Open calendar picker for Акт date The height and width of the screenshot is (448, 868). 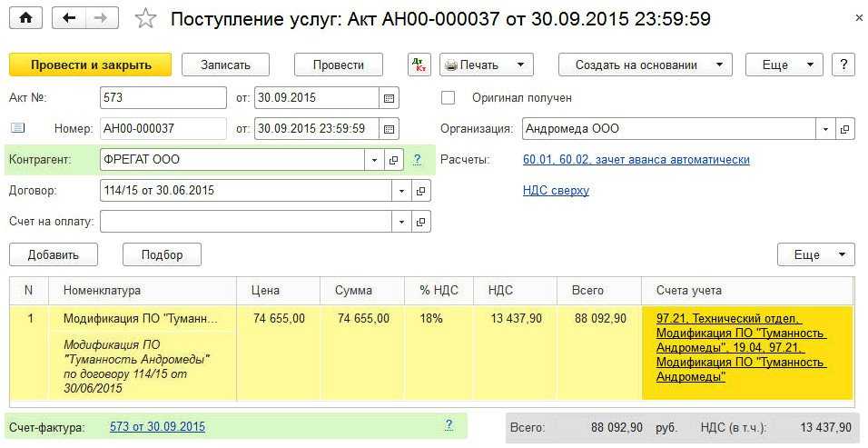tap(390, 98)
